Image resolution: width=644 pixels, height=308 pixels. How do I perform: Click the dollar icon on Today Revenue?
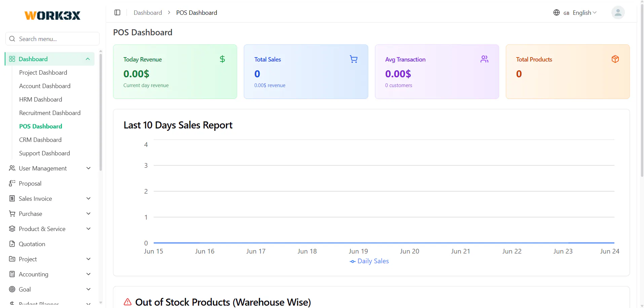[x=222, y=59]
